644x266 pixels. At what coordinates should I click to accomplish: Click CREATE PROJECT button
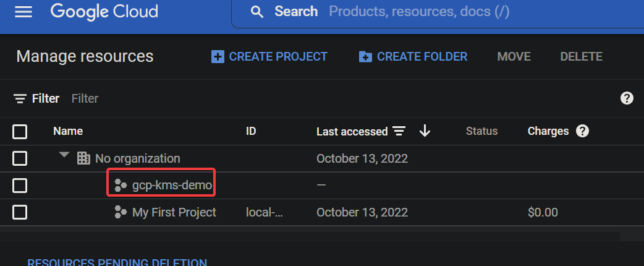tap(269, 56)
